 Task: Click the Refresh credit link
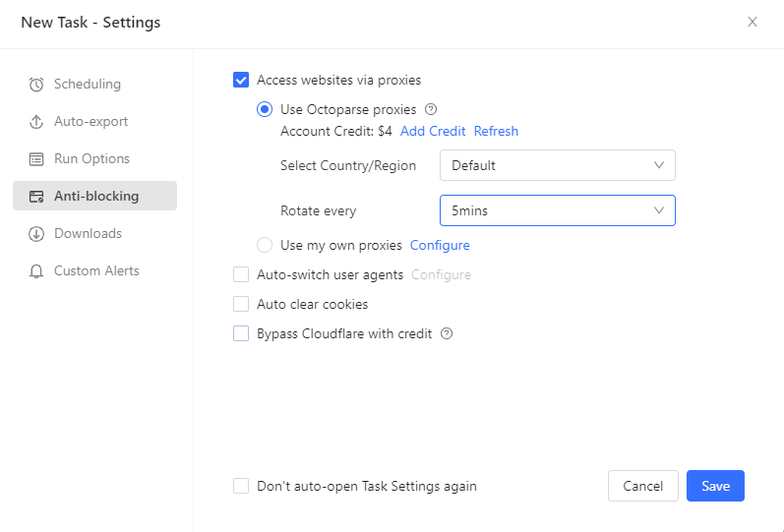tap(496, 131)
